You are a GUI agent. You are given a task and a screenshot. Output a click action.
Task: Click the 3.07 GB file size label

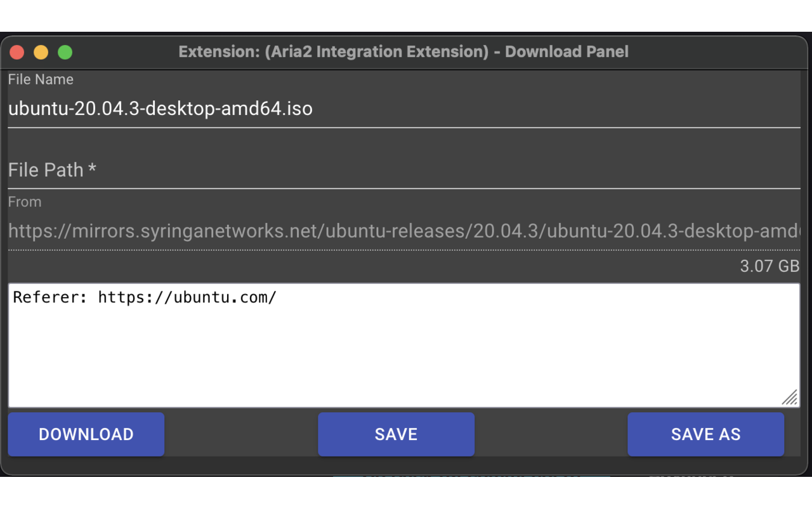click(x=770, y=266)
